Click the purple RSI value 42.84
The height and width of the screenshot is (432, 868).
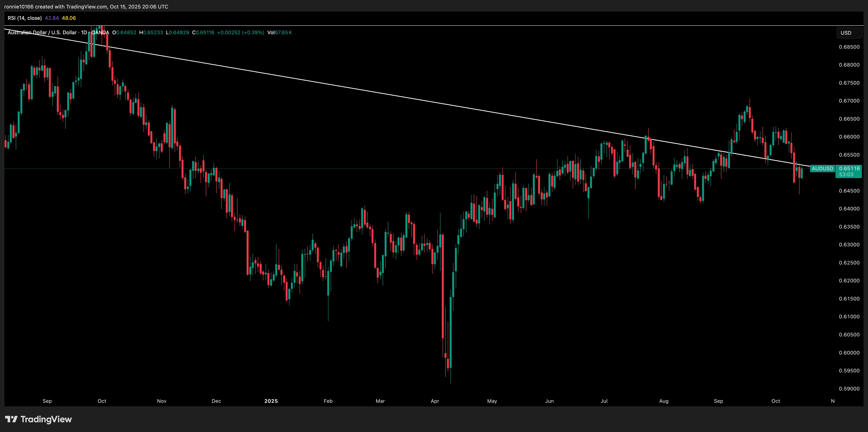52,18
